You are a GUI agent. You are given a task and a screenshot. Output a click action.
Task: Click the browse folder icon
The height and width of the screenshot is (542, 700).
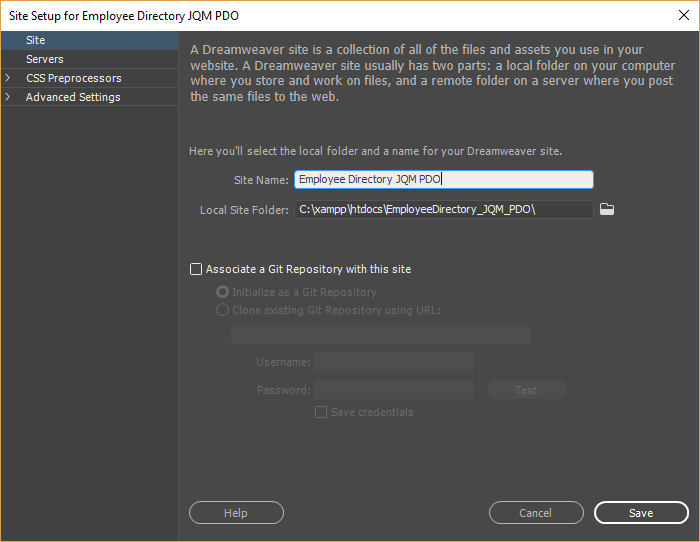pyautogui.click(x=605, y=209)
